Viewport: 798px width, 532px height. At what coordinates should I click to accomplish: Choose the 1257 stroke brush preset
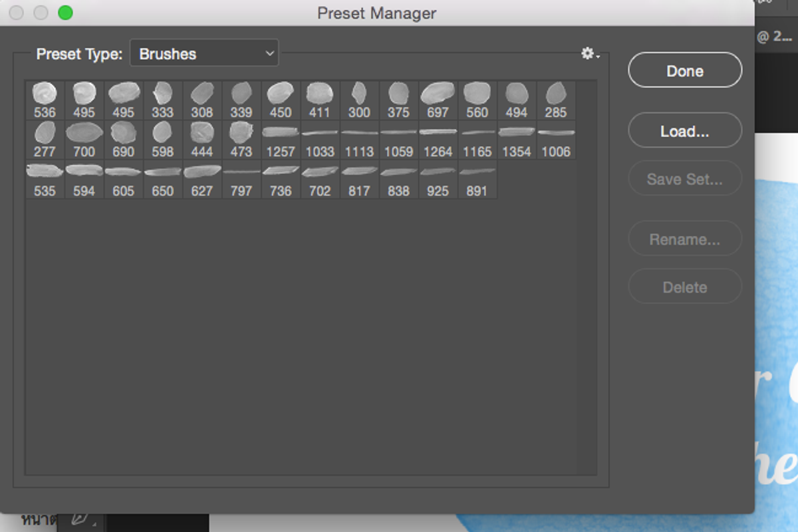click(x=281, y=140)
